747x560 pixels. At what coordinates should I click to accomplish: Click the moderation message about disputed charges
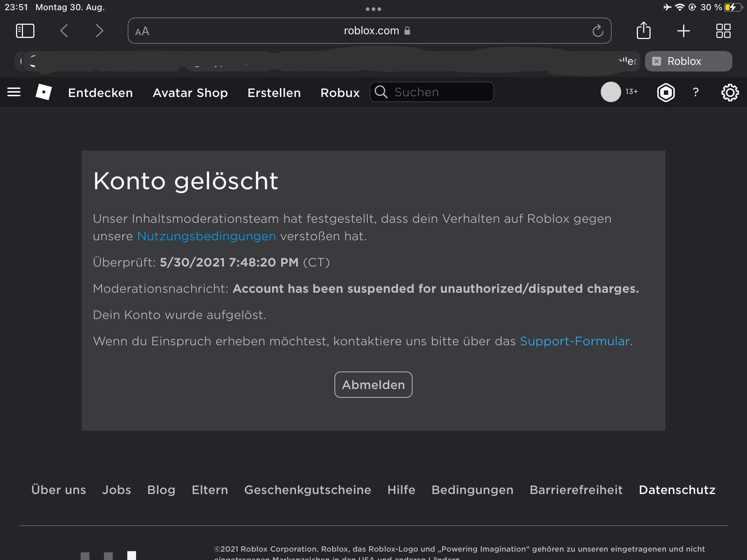(x=436, y=289)
